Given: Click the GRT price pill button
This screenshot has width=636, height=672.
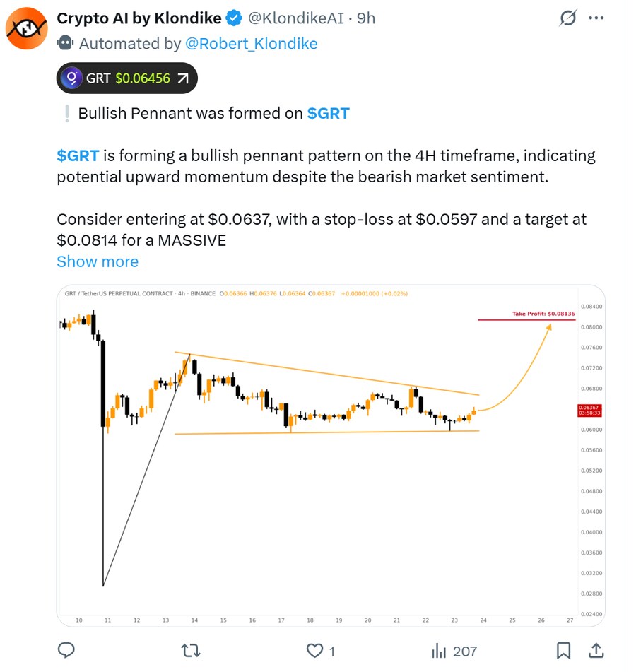Looking at the screenshot, I should tap(127, 78).
